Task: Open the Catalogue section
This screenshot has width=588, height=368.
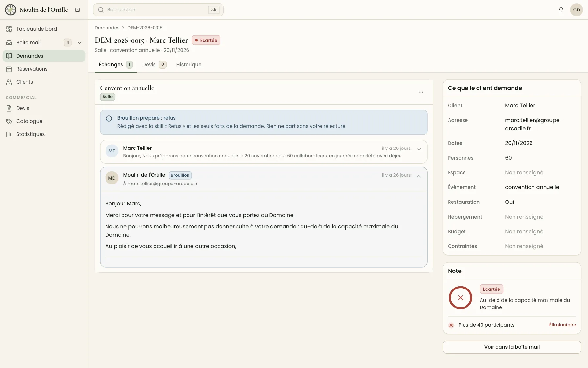Action: click(44, 121)
